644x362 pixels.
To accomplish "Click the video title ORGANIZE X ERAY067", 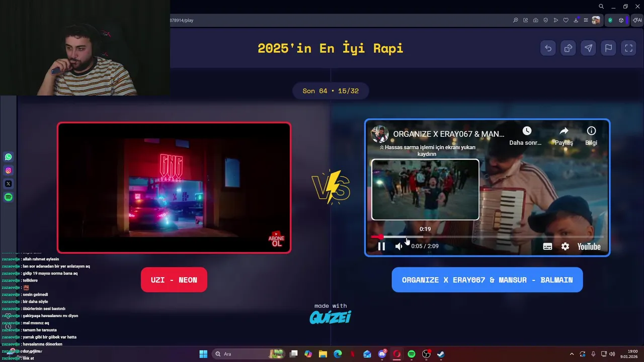I will tap(448, 134).
